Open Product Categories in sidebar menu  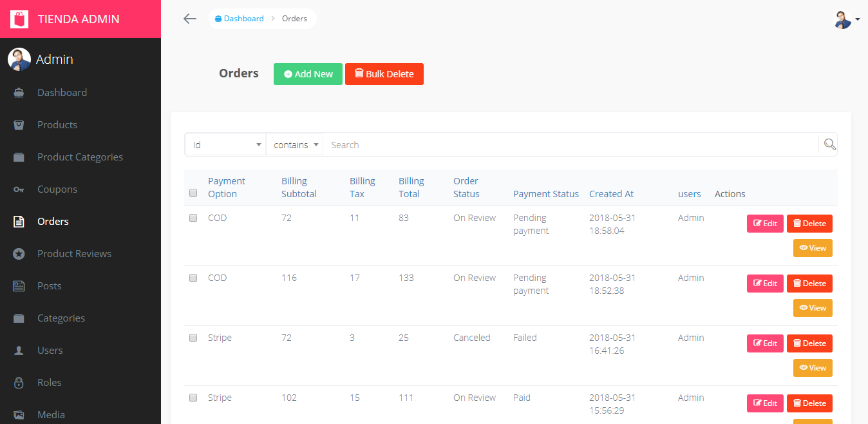[x=80, y=157]
